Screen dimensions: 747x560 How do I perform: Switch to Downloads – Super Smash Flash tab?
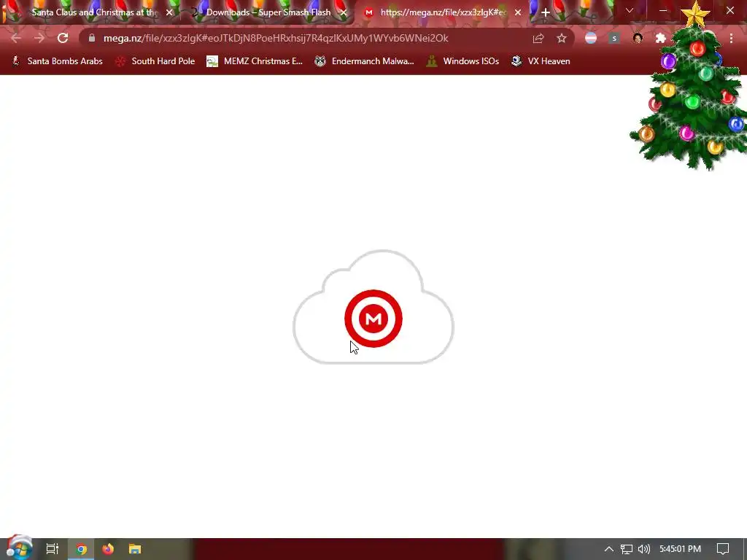point(268,12)
